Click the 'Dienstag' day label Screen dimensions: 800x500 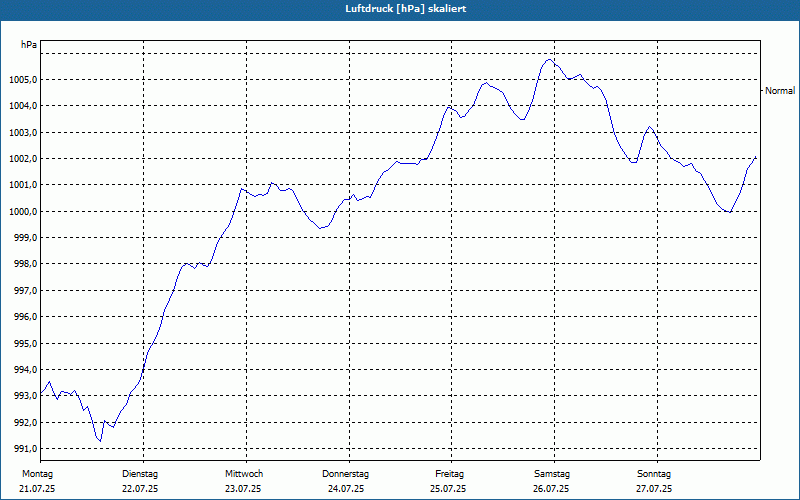coord(140,474)
